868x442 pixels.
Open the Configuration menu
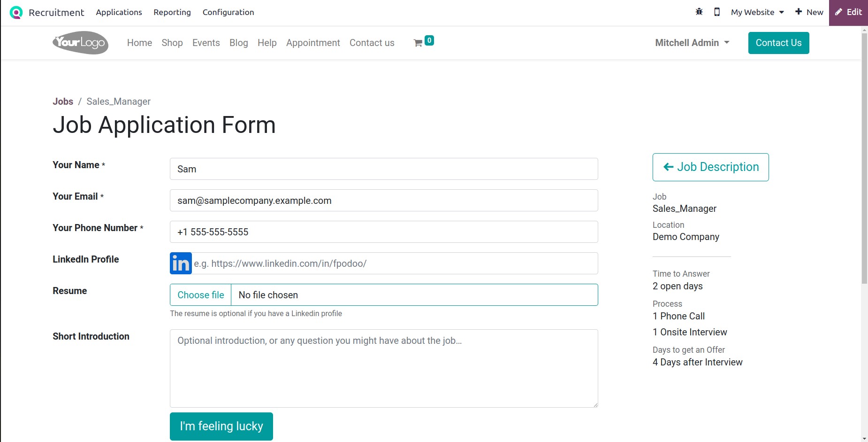(228, 12)
